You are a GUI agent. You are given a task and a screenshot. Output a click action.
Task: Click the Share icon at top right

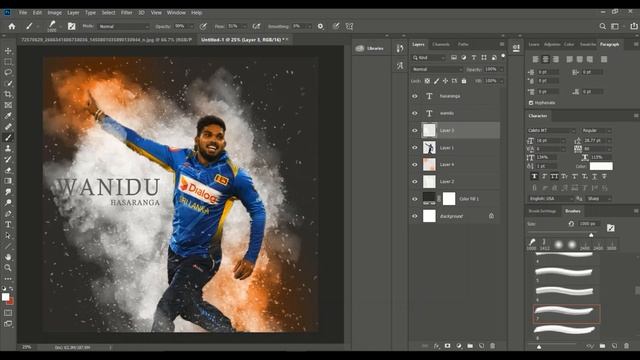click(633, 27)
